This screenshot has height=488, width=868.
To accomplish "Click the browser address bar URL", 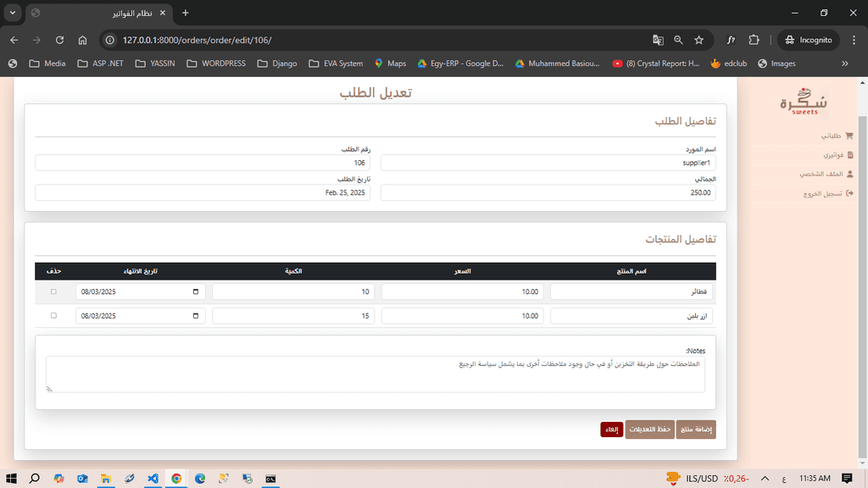I will tap(197, 40).
